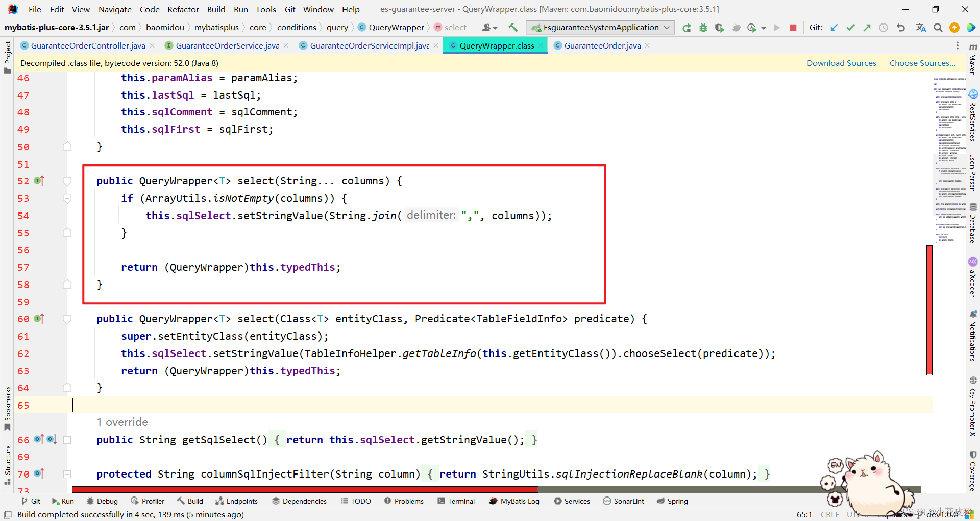Expand the profiler run options dropdown arrow
Screen dimensions: 980x521
[x=764, y=28]
